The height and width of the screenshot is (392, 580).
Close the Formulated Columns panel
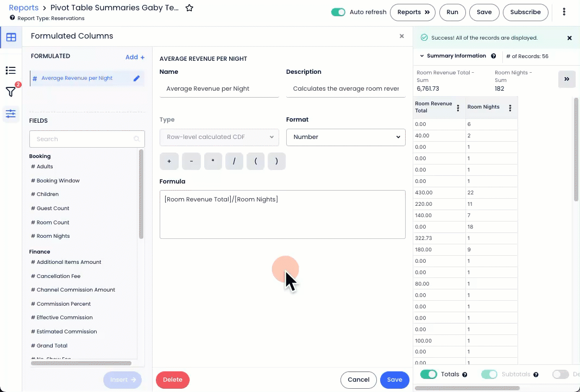[402, 36]
